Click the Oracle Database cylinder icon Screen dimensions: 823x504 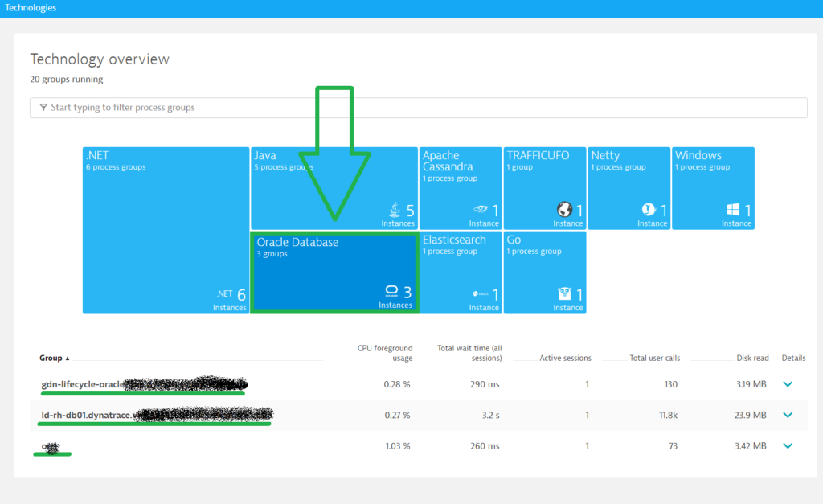tap(391, 291)
